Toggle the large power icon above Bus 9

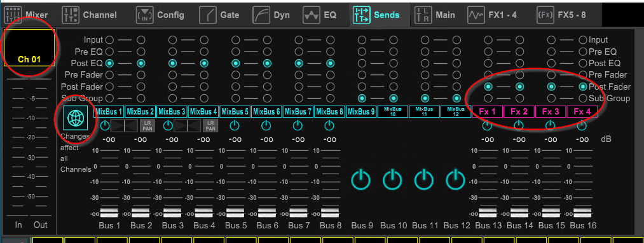361,179
